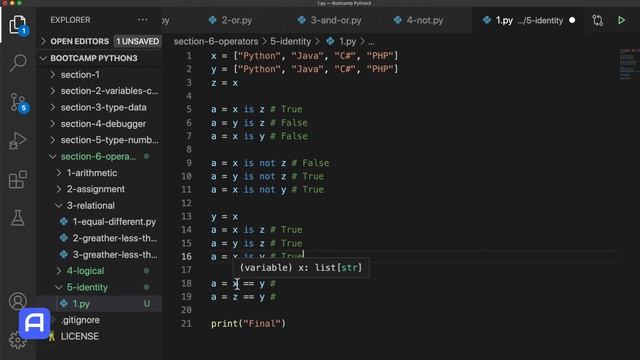Click the hover tooltip variable x: list[str]
The image size is (640, 360).
[301, 268]
